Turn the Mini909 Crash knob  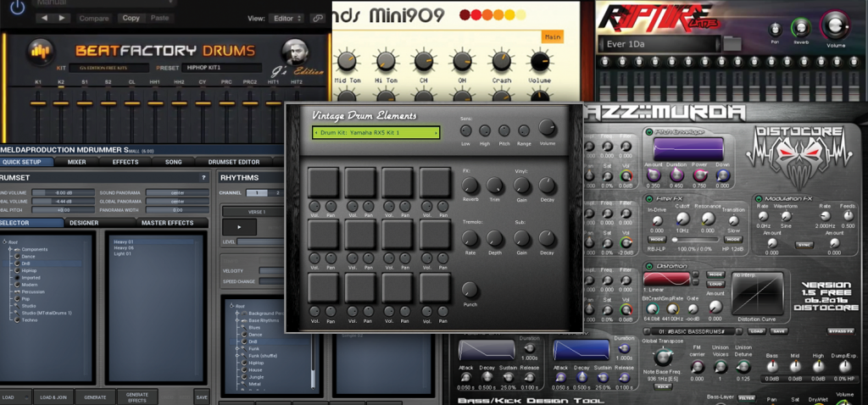[502, 61]
